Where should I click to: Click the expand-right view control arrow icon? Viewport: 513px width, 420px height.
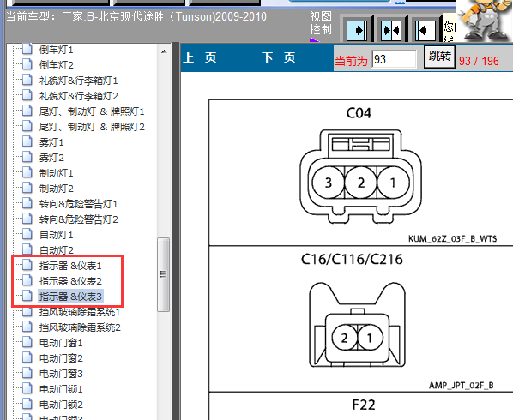(x=357, y=30)
